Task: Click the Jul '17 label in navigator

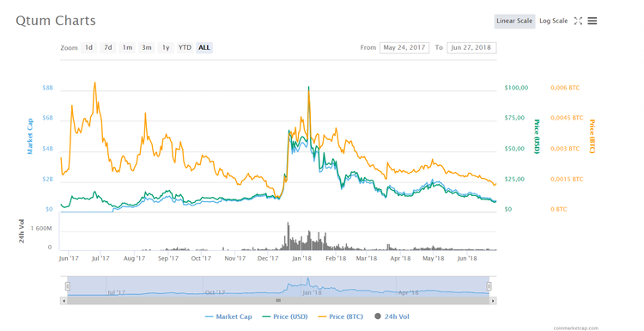Action: click(x=116, y=293)
